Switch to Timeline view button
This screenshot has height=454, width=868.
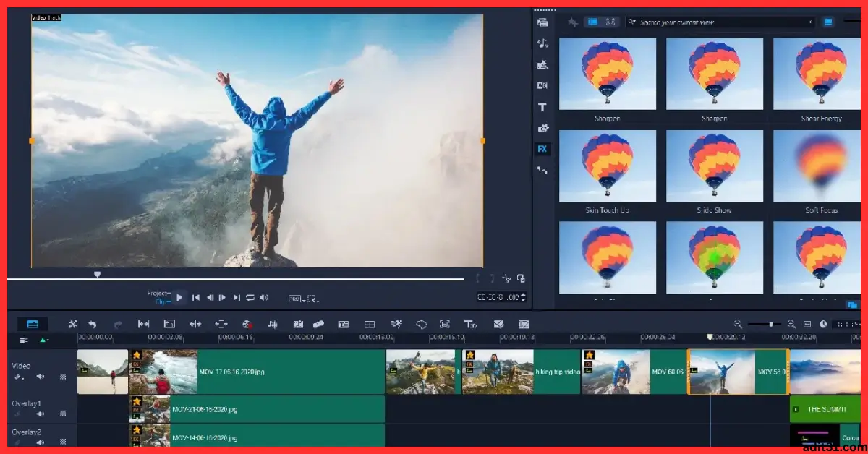pyautogui.click(x=33, y=324)
